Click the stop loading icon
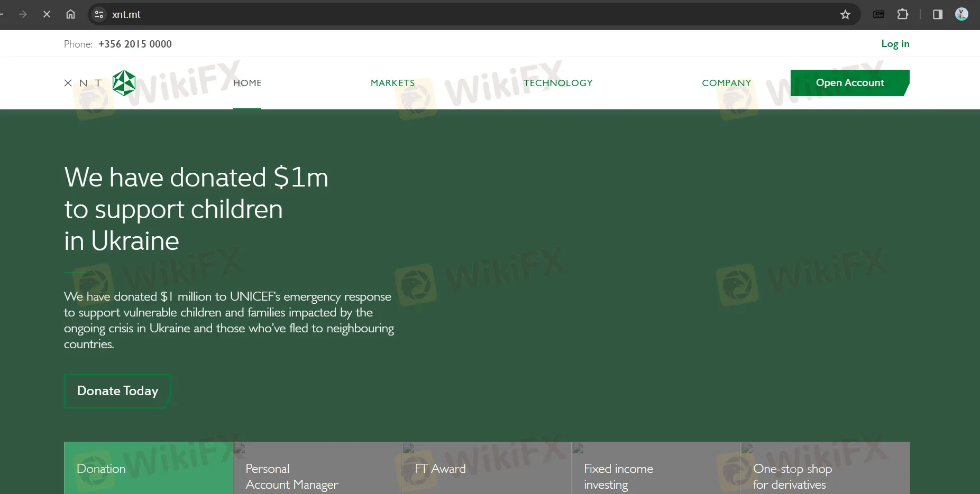Screen dimensions: 980x494 pos(47,14)
